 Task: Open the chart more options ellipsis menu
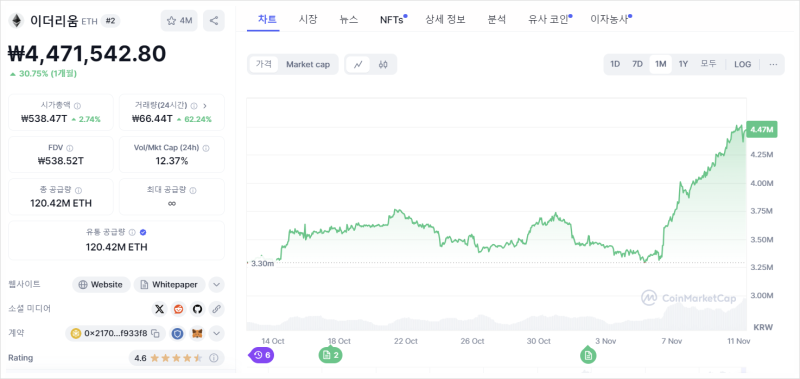(x=773, y=64)
